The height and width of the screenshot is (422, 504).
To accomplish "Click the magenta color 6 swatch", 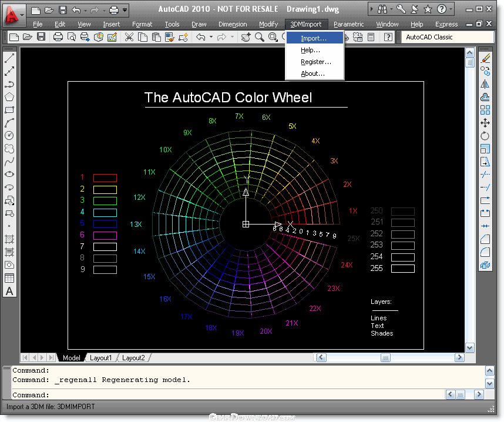I will 105,236.
